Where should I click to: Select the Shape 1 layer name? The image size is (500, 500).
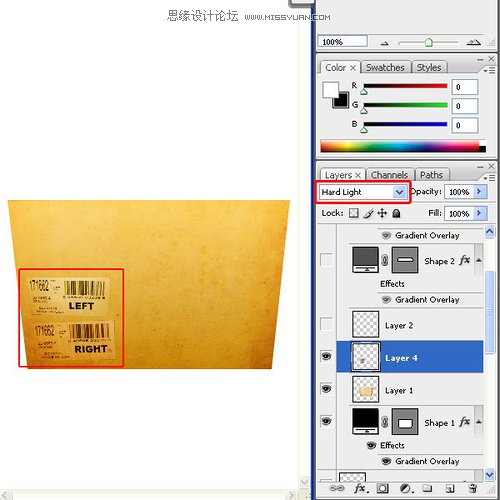(x=439, y=423)
